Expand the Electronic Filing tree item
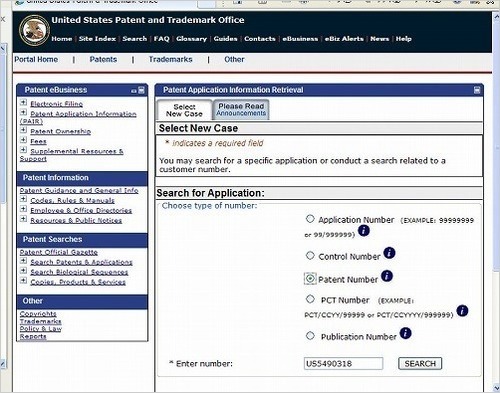This screenshot has width=500, height=393. point(23,103)
